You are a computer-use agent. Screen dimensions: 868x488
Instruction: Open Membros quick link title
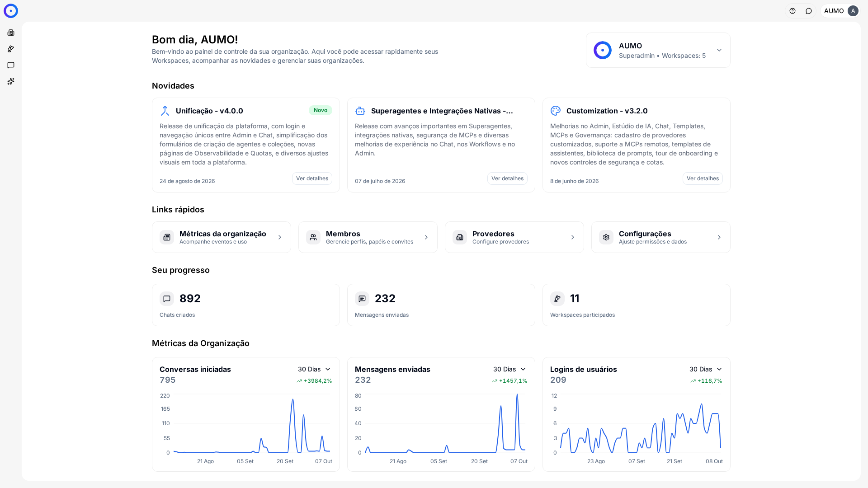(x=343, y=234)
